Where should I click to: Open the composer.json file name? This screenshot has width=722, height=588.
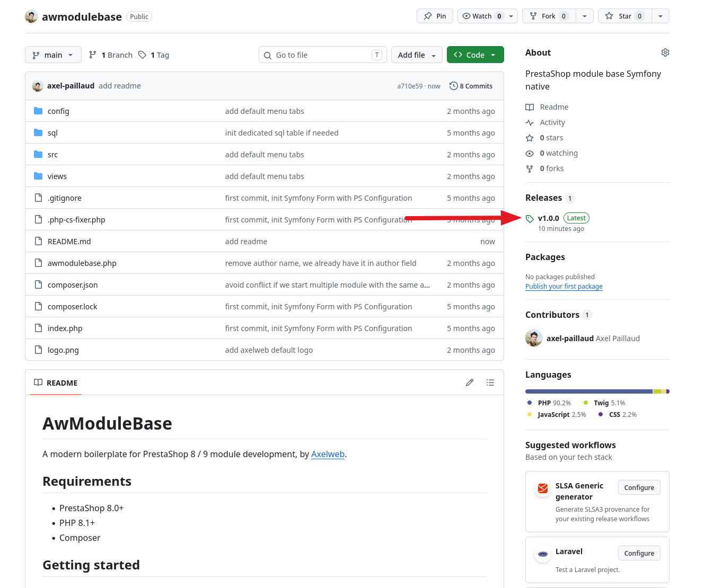(73, 285)
